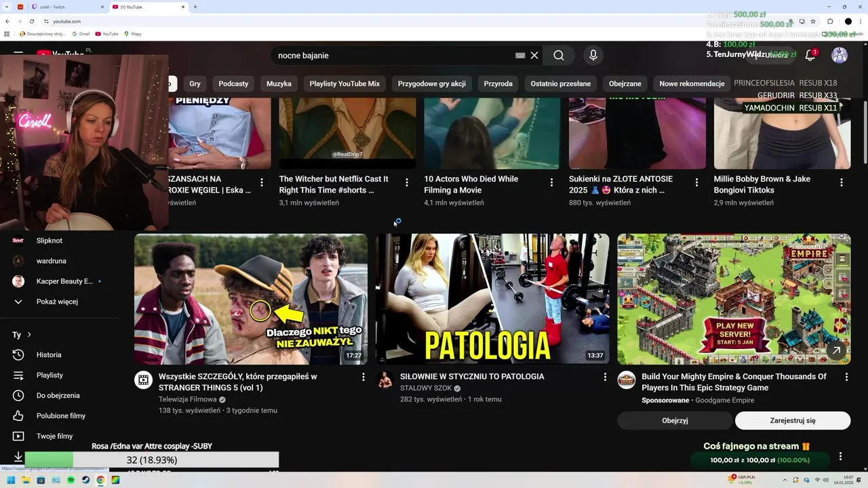Open the Stranger Things 5 video thumbnail
Image resolution: width=868 pixels, height=488 pixels.
click(x=251, y=299)
